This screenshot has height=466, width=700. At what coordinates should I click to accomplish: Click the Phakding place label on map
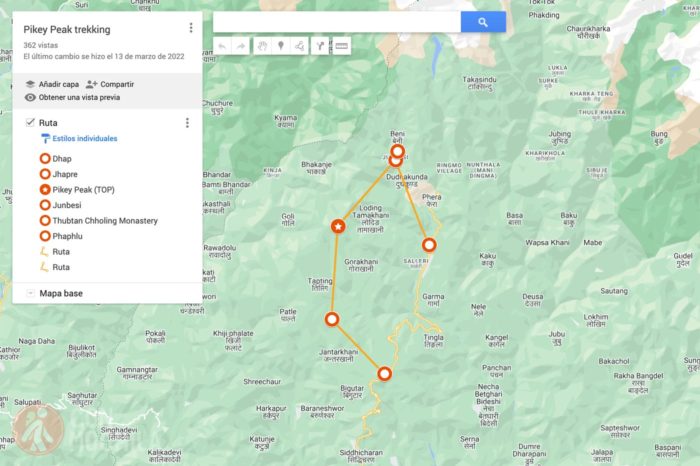544,15
